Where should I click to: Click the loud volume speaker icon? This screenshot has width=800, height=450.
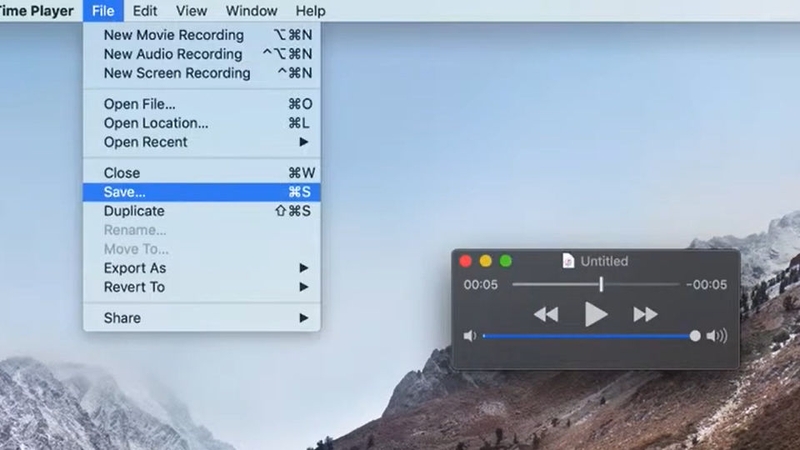click(717, 336)
